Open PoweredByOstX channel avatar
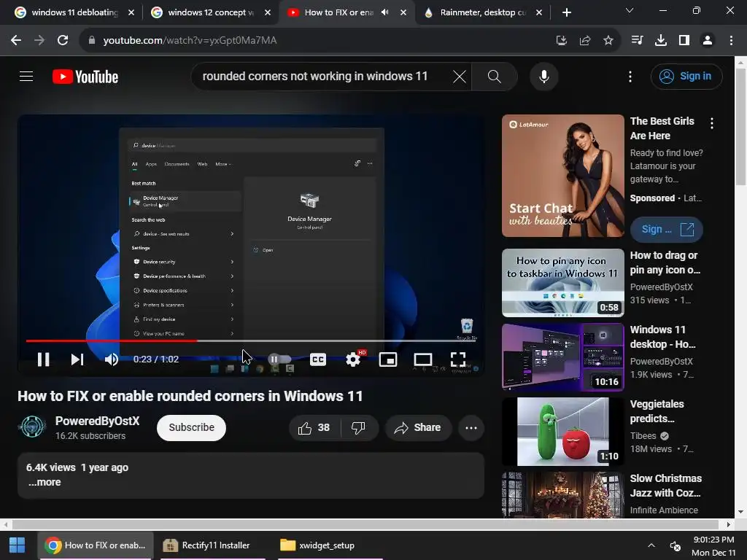This screenshot has width=747, height=560. pos(32,427)
